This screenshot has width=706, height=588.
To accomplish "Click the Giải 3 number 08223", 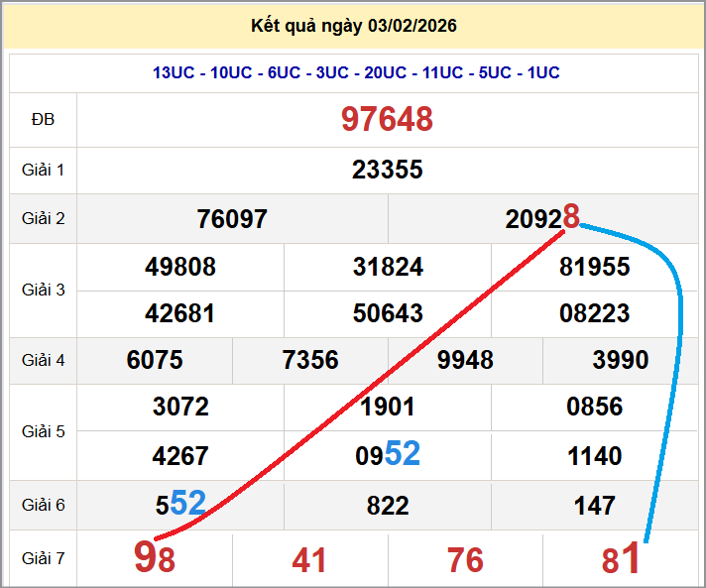I will pyautogui.click(x=594, y=313).
